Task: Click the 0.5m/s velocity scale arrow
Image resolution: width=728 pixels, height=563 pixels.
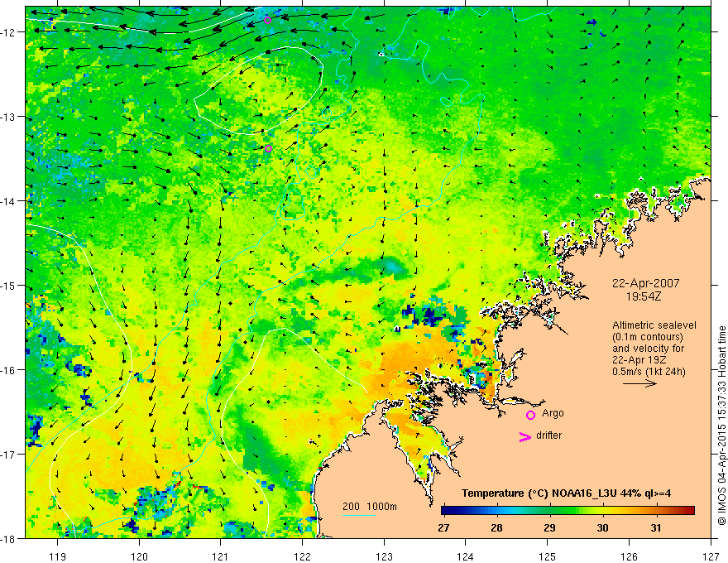Action: [639, 383]
